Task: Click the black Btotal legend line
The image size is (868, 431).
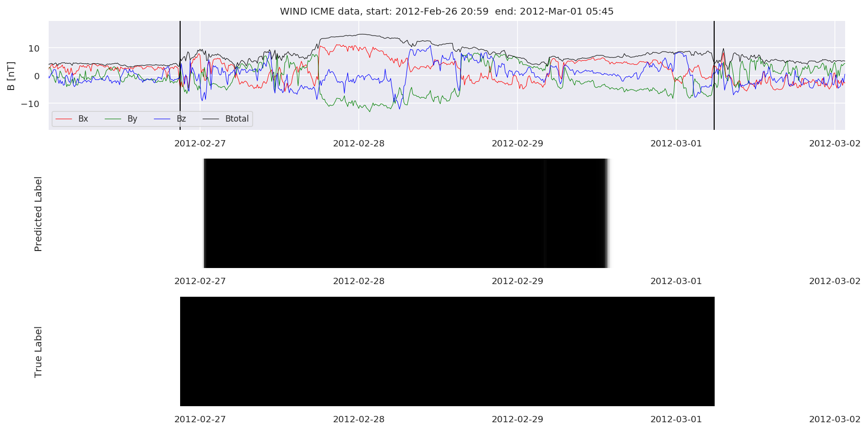Action: click(211, 119)
